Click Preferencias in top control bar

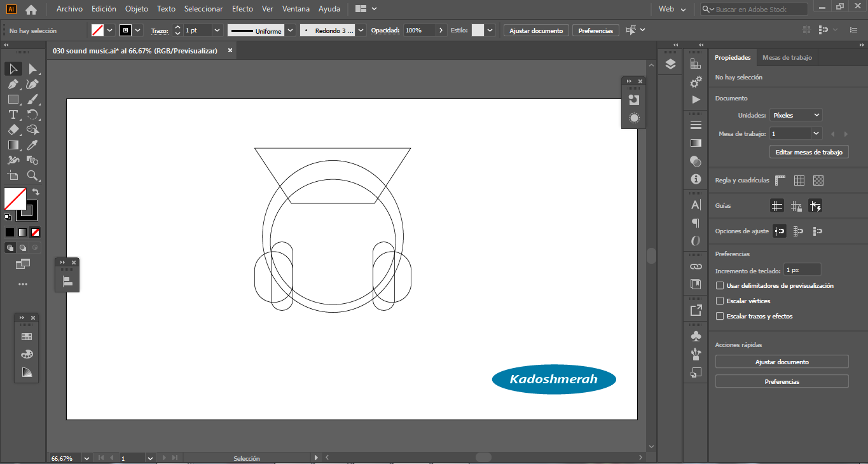(x=596, y=31)
